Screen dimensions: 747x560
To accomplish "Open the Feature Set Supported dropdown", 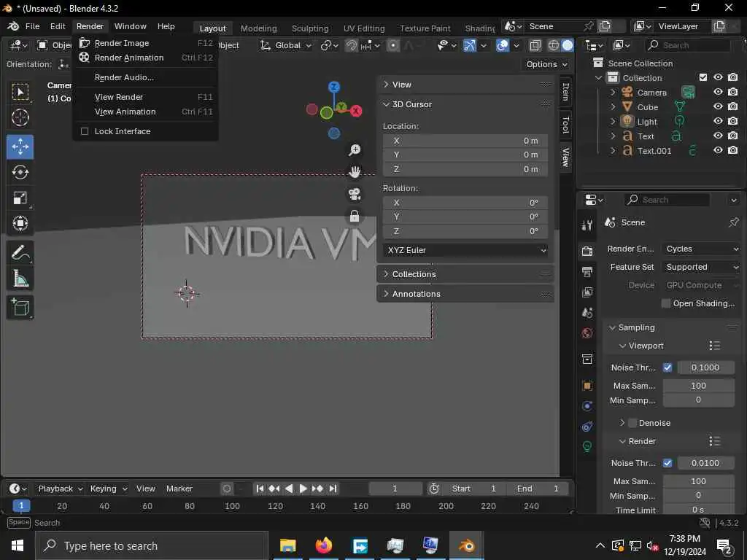I will tap(701, 267).
